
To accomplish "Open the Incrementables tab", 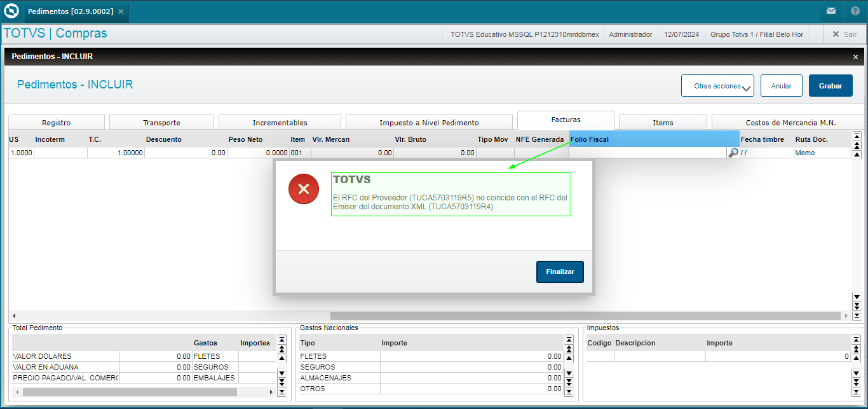I will pos(280,123).
